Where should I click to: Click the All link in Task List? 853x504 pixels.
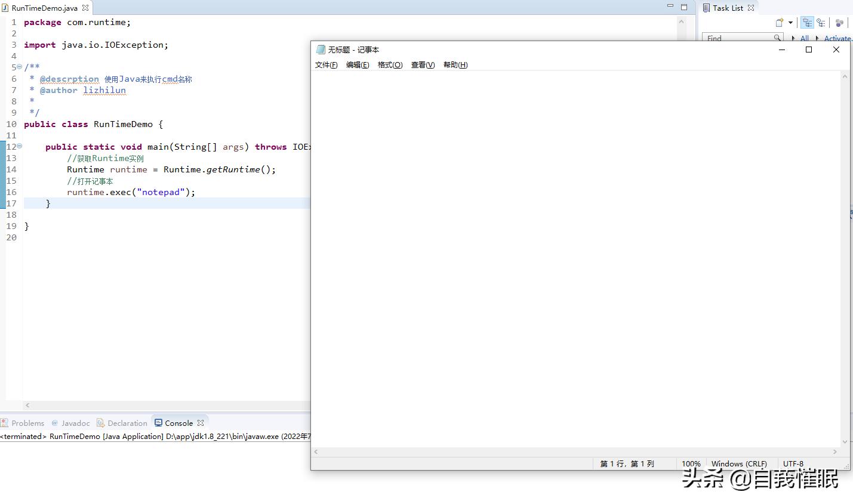pyautogui.click(x=805, y=38)
